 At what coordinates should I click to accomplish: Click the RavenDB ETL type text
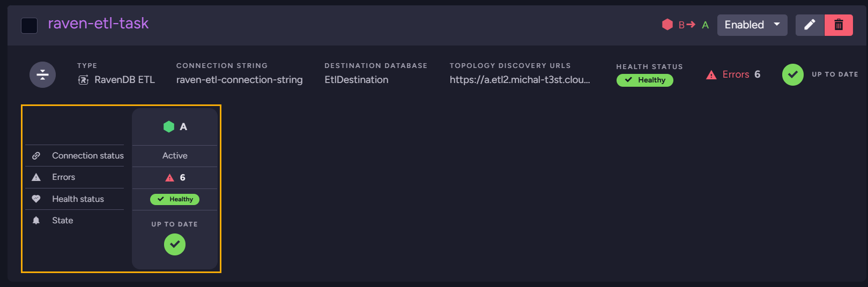pos(124,80)
